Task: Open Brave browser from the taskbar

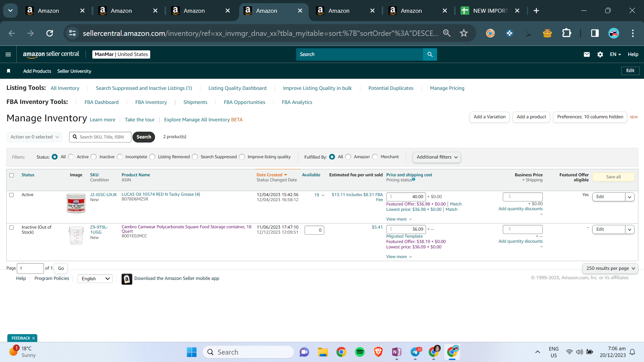Action: click(x=378, y=352)
